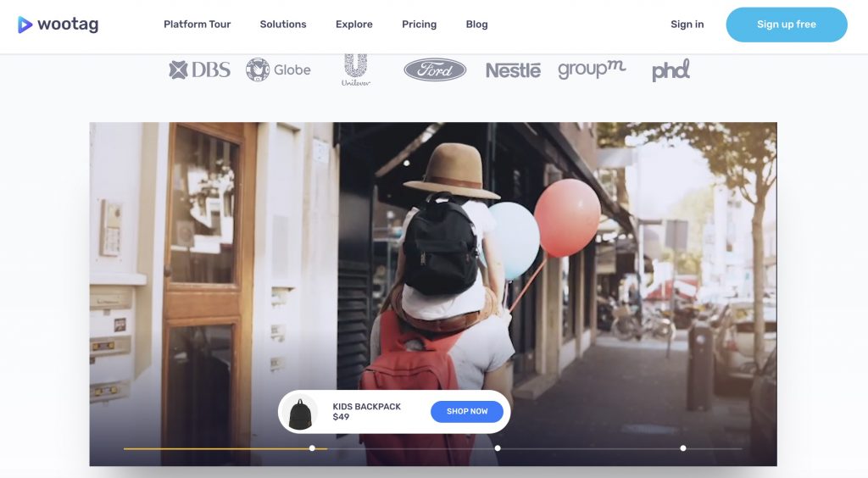
Task: Jump to the middle progress marker dot
Action: pos(498,448)
